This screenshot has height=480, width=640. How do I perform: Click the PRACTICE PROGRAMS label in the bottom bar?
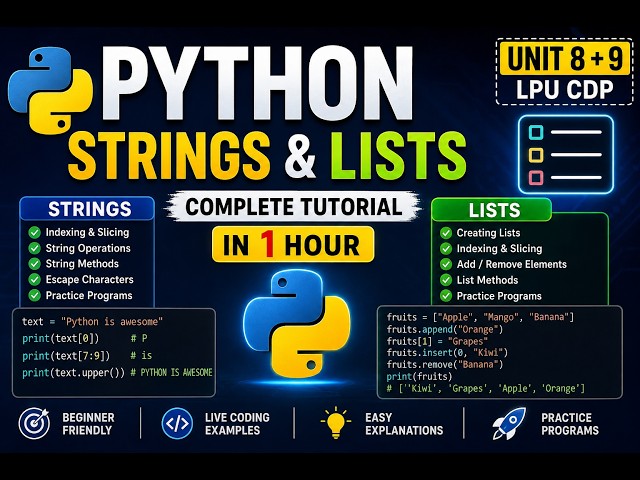click(570, 424)
